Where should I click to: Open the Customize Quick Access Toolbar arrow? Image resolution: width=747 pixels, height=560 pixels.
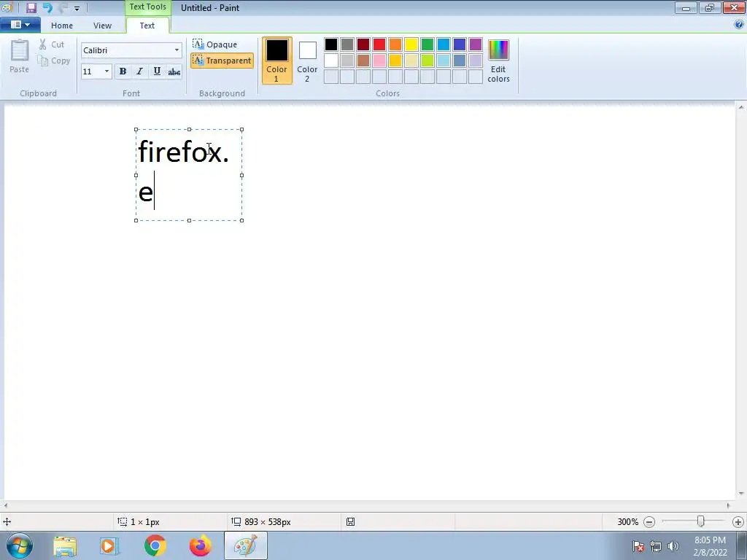coord(77,8)
